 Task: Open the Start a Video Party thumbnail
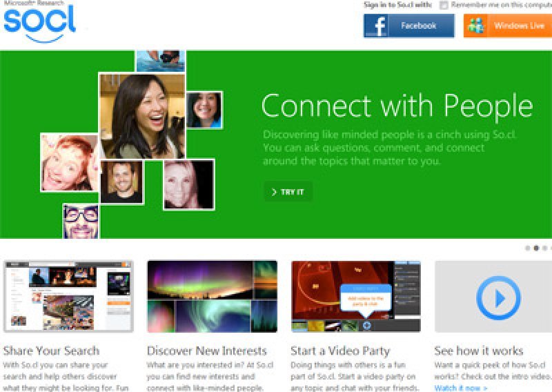pos(356,297)
